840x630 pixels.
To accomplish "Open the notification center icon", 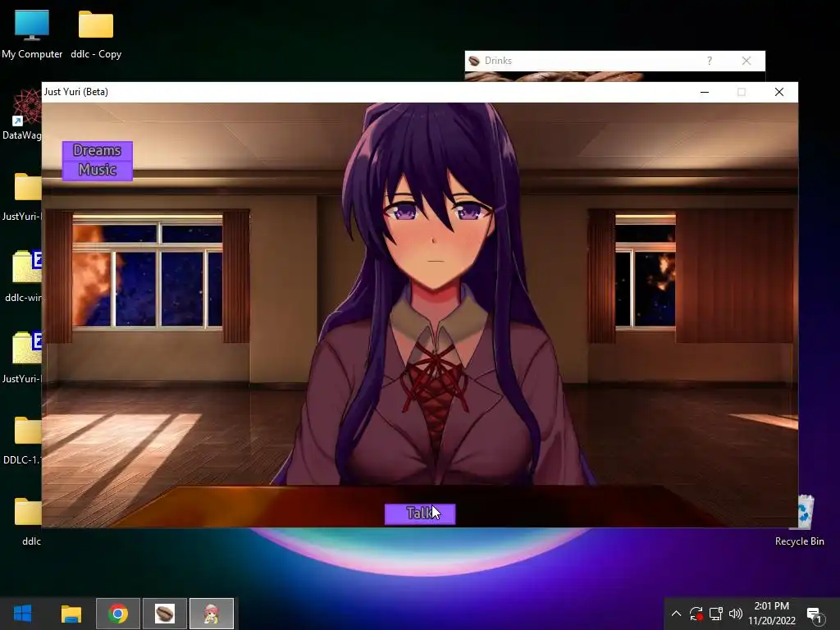I will click(814, 615).
